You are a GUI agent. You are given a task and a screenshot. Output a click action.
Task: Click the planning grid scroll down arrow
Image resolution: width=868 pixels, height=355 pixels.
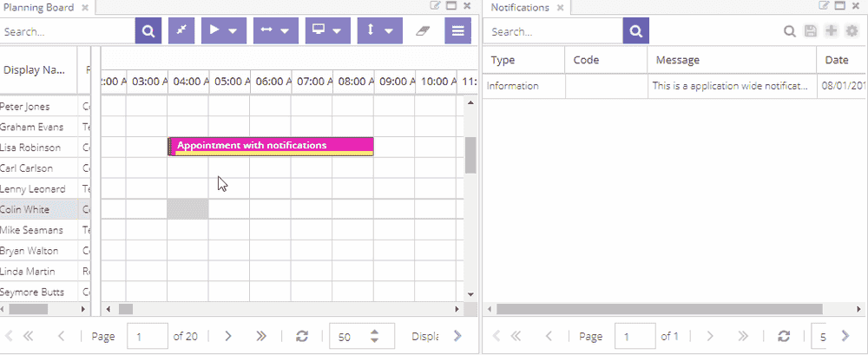click(470, 294)
